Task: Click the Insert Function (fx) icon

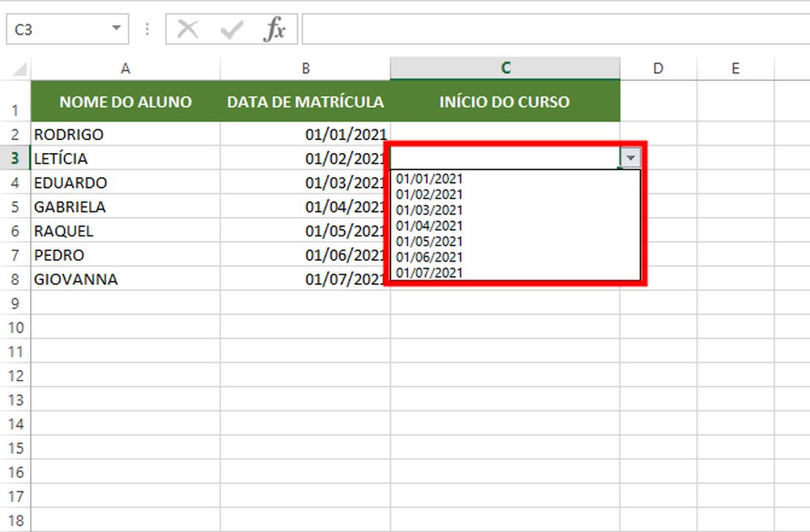Action: pos(275,28)
